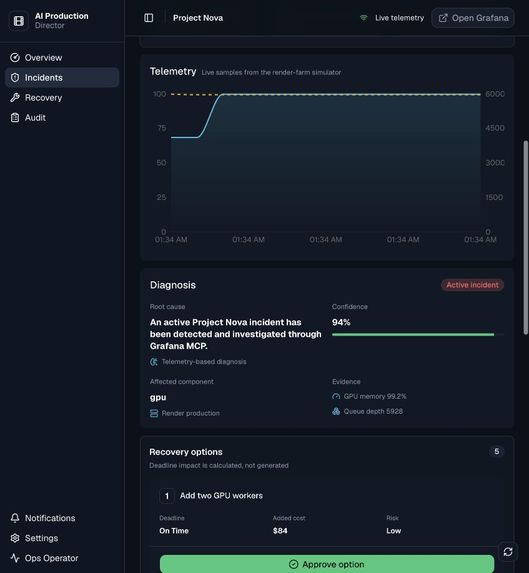Screen dimensions: 529x573
Task: Click the root cause description text
Action: click(236, 334)
